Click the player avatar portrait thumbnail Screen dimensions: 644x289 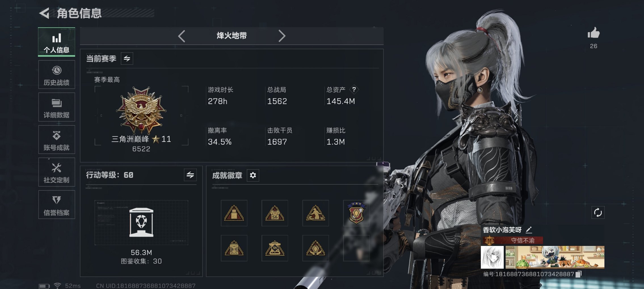click(492, 257)
